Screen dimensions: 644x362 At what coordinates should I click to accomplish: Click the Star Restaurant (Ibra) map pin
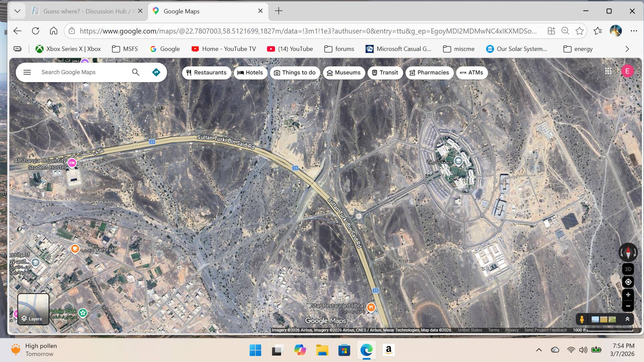pyautogui.click(x=371, y=306)
